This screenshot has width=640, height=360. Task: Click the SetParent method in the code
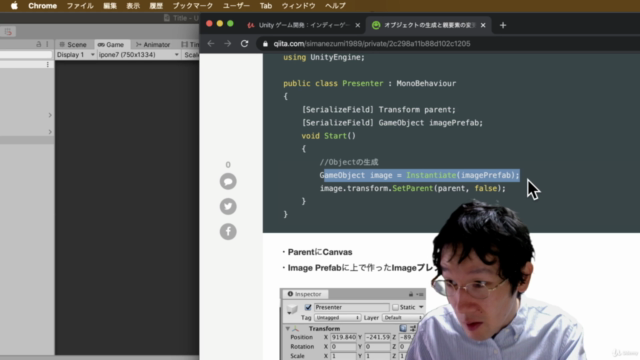pos(412,188)
